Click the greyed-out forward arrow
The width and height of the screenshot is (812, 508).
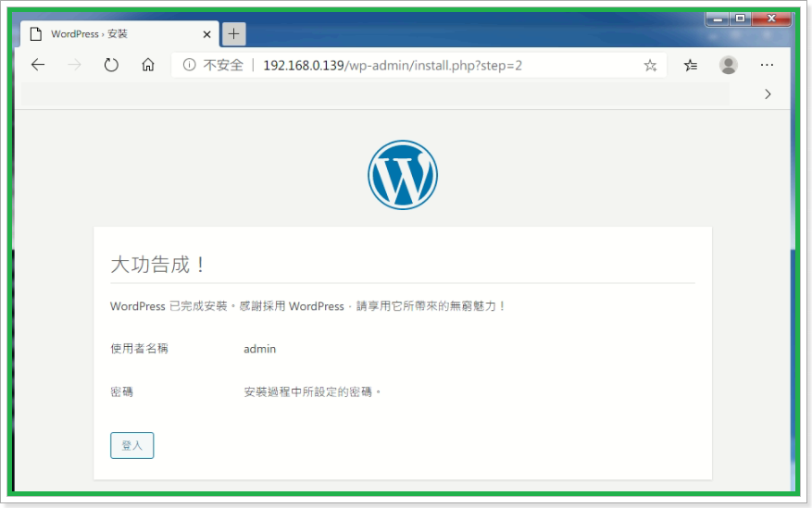coord(75,65)
